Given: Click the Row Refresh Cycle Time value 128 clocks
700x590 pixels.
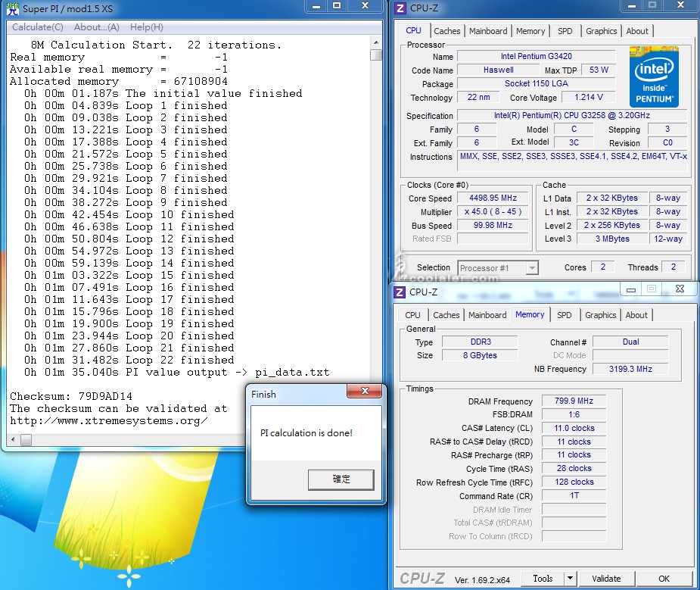Looking at the screenshot, I should tap(574, 482).
